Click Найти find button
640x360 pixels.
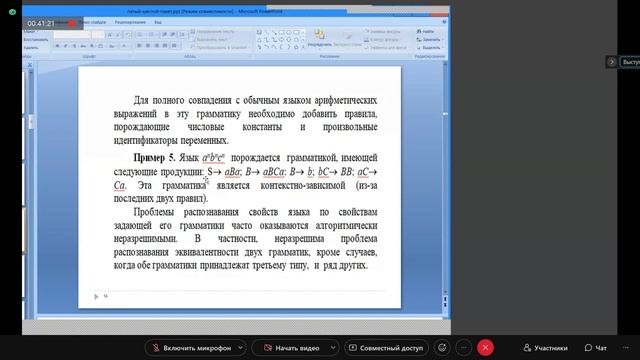point(425,31)
